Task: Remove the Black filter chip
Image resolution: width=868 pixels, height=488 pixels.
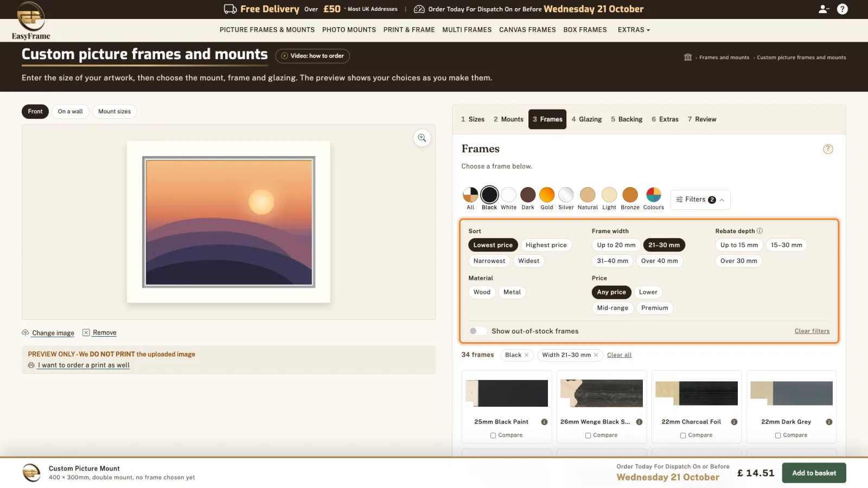Action: (526, 355)
